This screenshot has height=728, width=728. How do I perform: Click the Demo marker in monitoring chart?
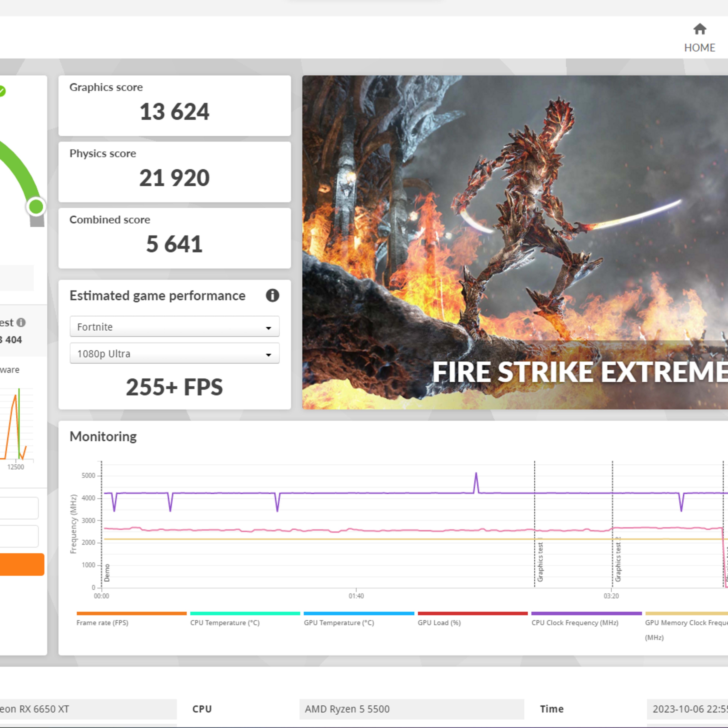(x=107, y=573)
